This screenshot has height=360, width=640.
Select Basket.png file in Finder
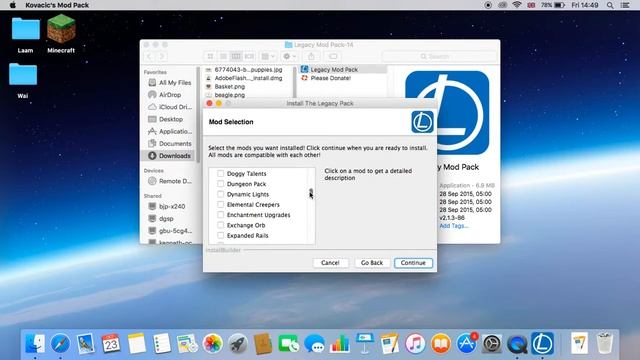[x=230, y=87]
